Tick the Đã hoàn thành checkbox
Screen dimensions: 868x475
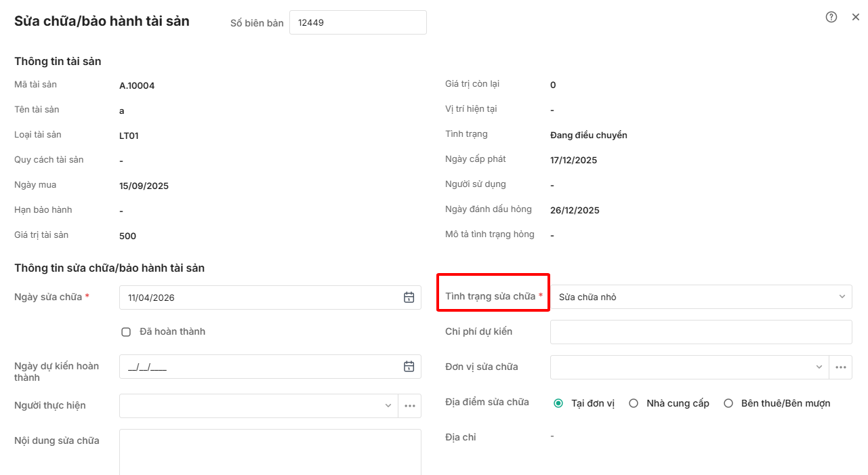[x=126, y=332]
